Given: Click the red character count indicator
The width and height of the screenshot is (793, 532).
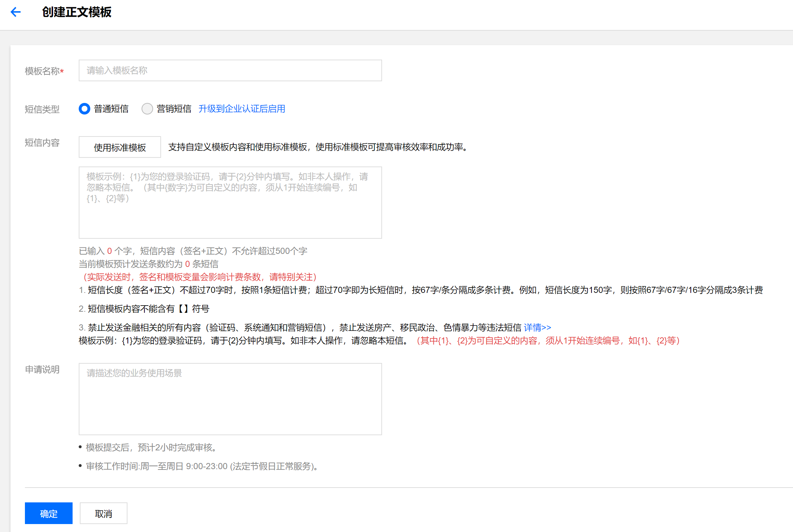Looking at the screenshot, I should pyautogui.click(x=109, y=251).
